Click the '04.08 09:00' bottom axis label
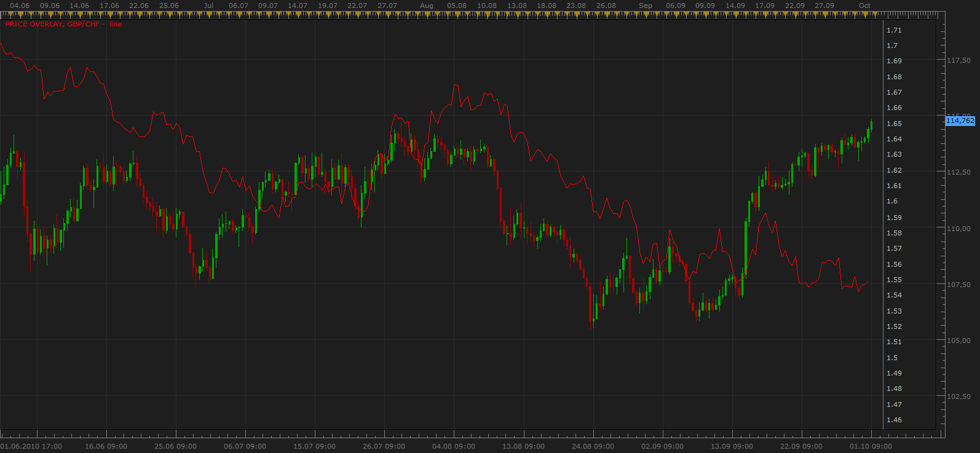The width and height of the screenshot is (980, 453). (x=454, y=446)
